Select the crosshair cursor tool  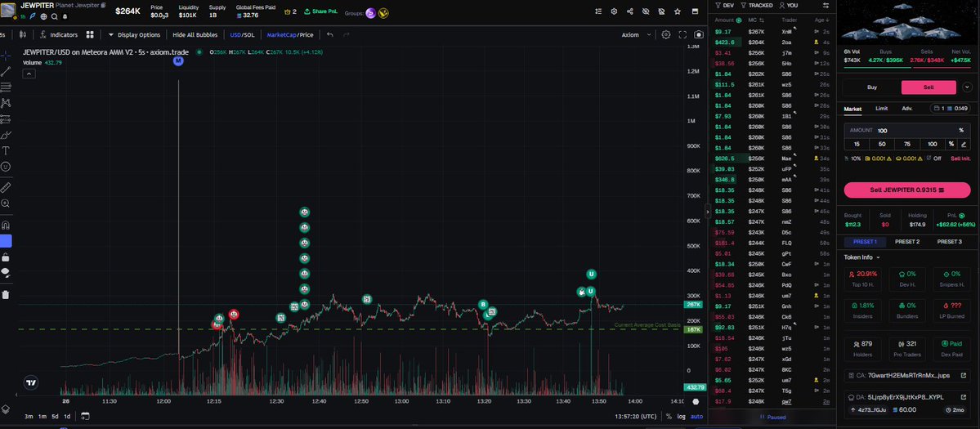point(6,55)
